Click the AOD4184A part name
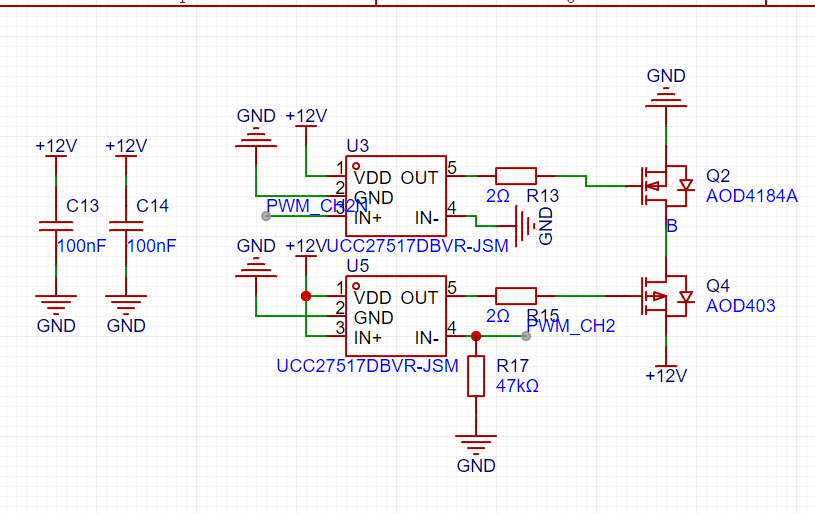This screenshot has width=815, height=514. (752, 196)
